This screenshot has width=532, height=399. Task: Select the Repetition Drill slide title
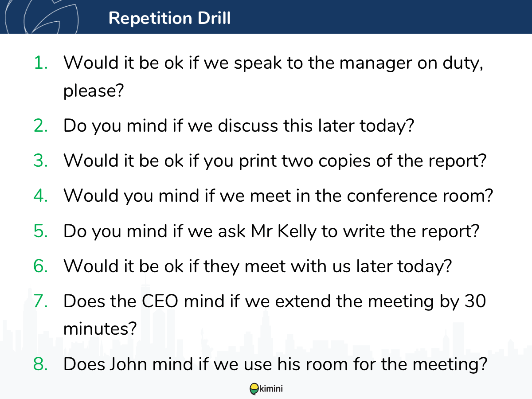coord(169,18)
